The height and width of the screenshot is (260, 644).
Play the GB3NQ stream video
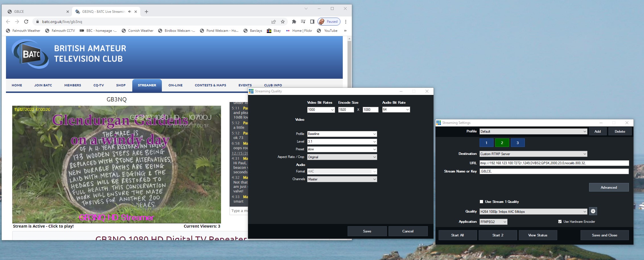[x=117, y=164]
